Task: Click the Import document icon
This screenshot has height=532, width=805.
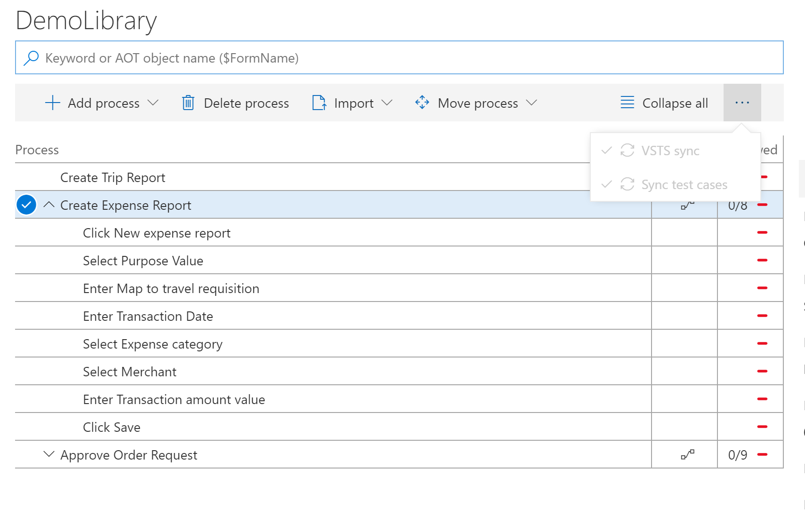Action: pyautogui.click(x=319, y=103)
